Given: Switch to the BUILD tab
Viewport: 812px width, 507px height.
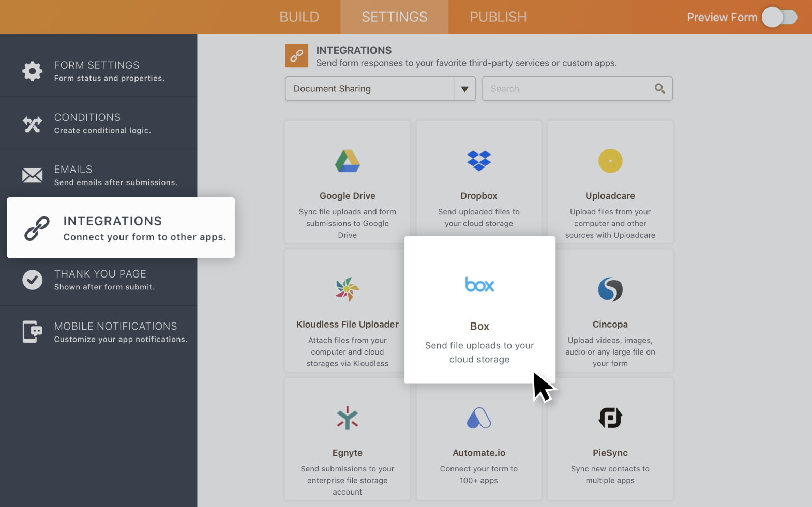Looking at the screenshot, I should 299,17.
